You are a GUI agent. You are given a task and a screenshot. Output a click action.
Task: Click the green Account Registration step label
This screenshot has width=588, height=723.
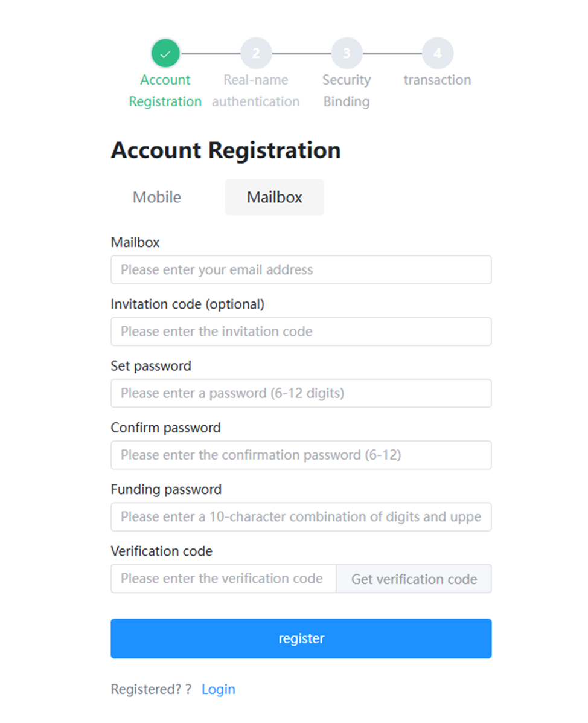click(165, 91)
